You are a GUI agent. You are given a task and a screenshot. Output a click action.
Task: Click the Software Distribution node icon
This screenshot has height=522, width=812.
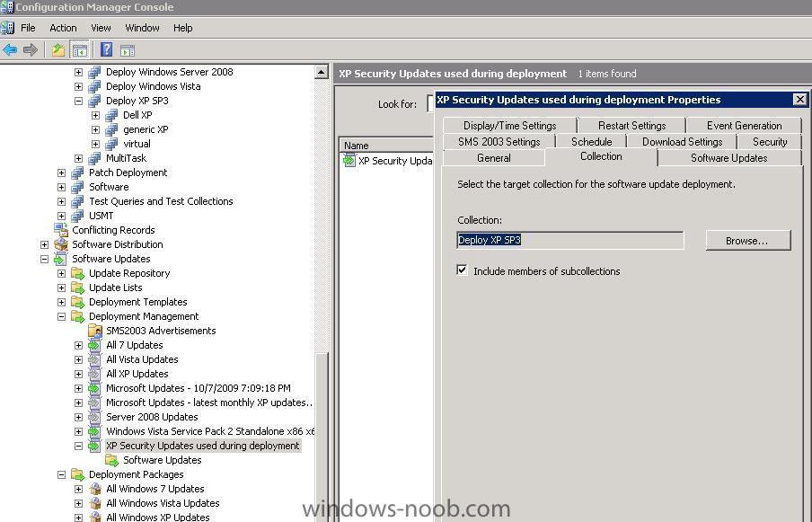61,244
